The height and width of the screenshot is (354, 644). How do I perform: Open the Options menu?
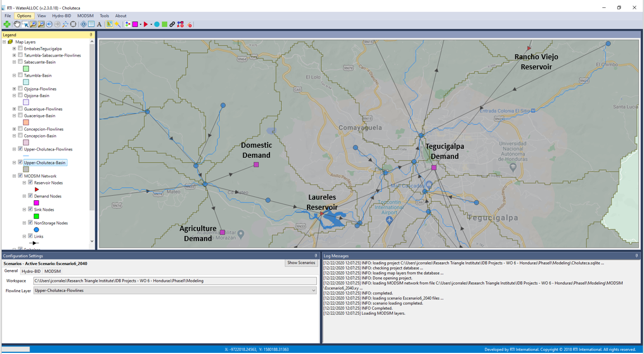click(24, 16)
